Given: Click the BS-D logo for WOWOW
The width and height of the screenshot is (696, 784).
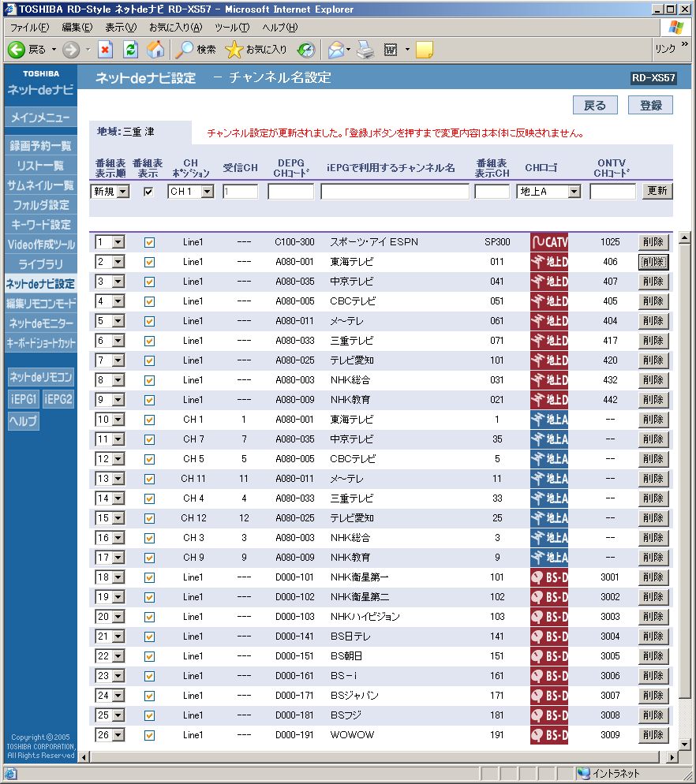Looking at the screenshot, I should [549, 735].
